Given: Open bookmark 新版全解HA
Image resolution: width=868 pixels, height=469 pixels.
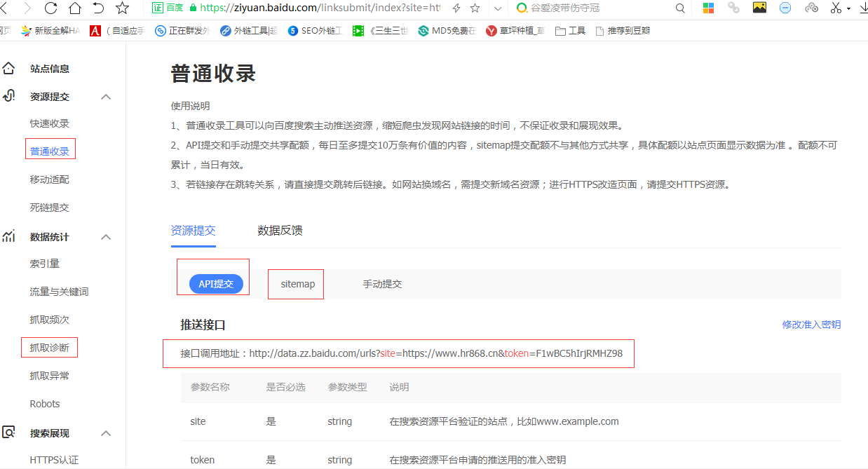Looking at the screenshot, I should point(50,31).
